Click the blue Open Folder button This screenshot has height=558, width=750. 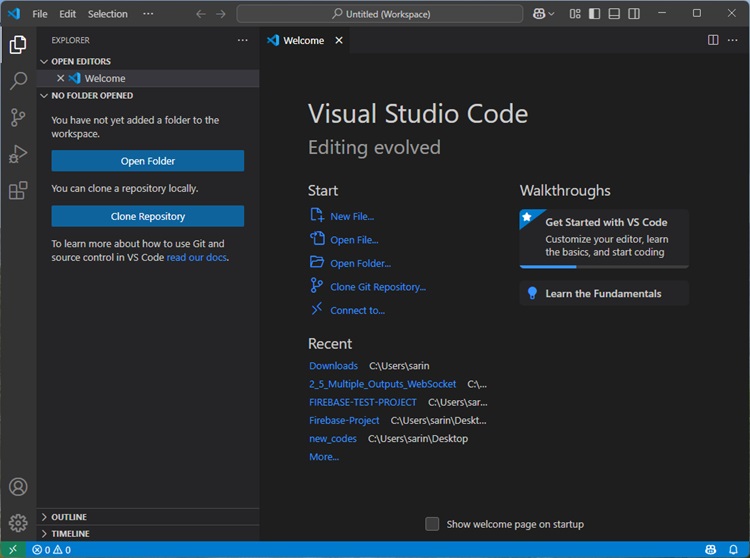148,161
